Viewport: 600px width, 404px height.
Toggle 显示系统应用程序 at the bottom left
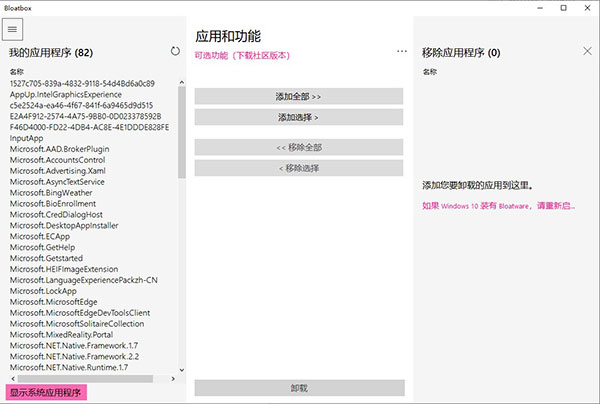45,393
